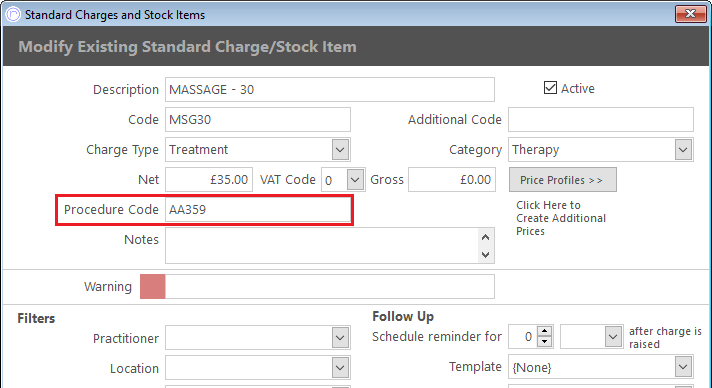
Task: Open the Location filter dropdown
Action: (x=340, y=368)
